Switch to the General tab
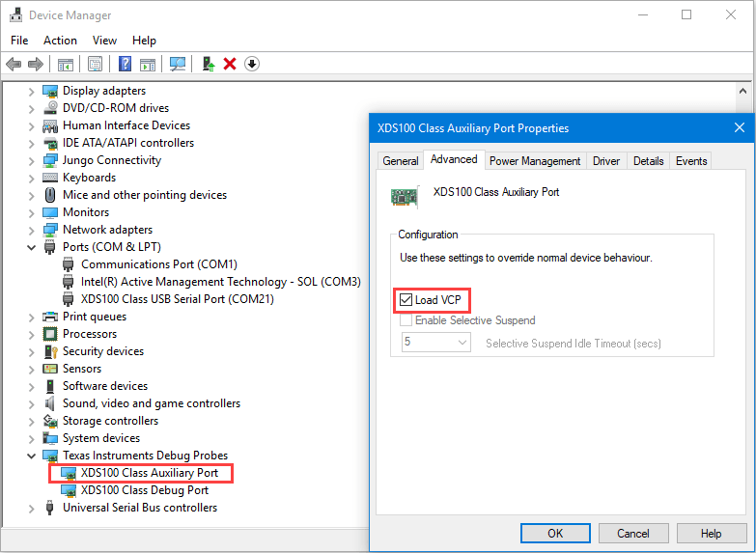This screenshot has width=756, height=553. (x=400, y=161)
